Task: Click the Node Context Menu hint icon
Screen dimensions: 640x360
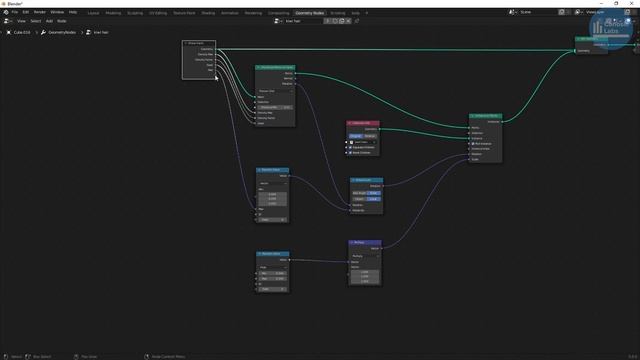Action: 147,357
